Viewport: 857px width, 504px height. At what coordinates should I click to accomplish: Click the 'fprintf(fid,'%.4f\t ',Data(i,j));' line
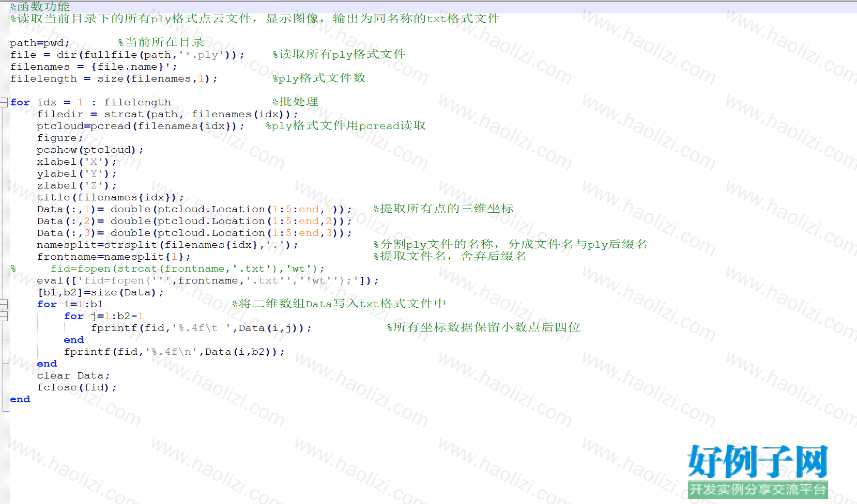click(x=201, y=328)
